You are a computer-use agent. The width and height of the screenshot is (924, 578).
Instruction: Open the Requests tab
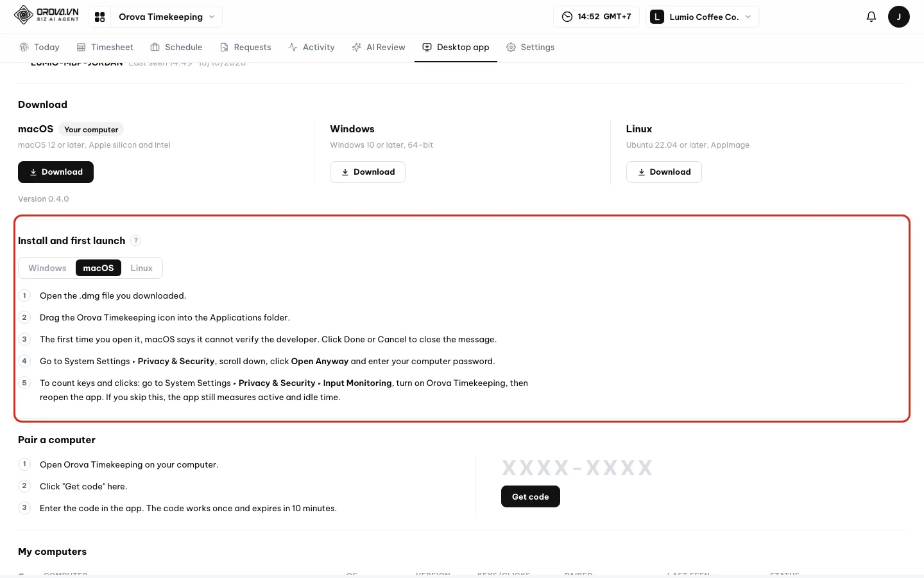coord(245,47)
